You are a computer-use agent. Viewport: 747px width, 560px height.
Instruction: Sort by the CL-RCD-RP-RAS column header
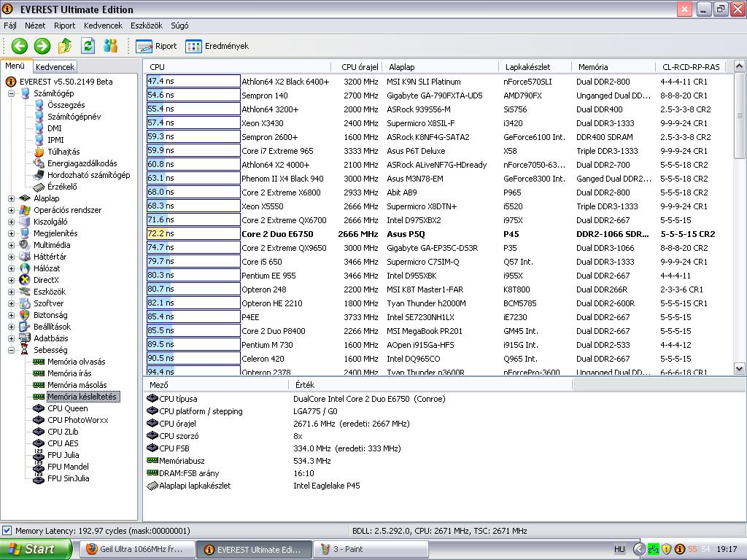click(691, 67)
